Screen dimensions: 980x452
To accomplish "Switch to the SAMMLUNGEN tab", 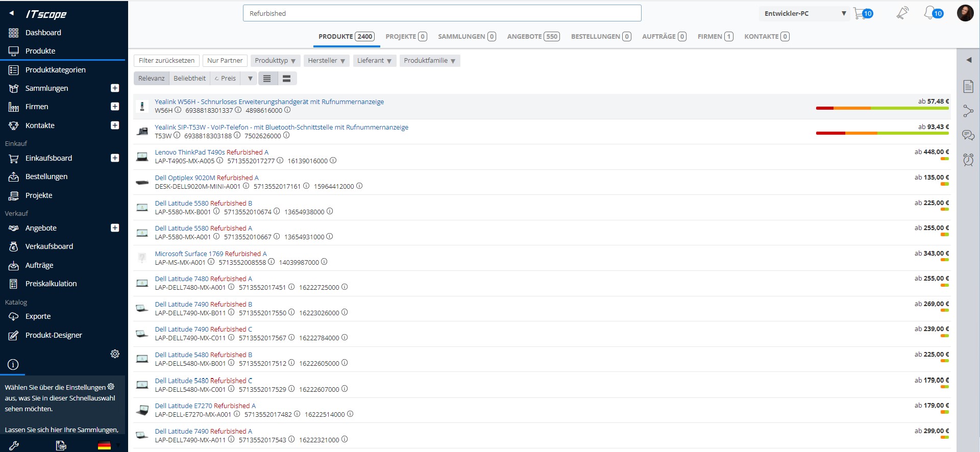I will (467, 37).
